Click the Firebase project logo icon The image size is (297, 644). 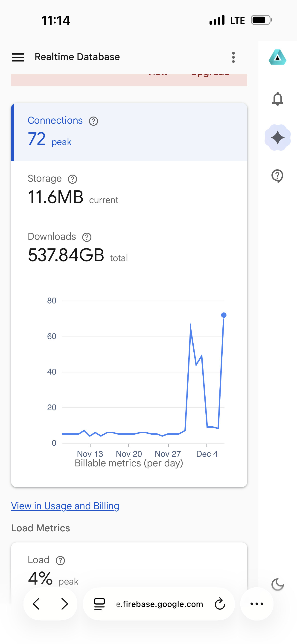tap(277, 57)
